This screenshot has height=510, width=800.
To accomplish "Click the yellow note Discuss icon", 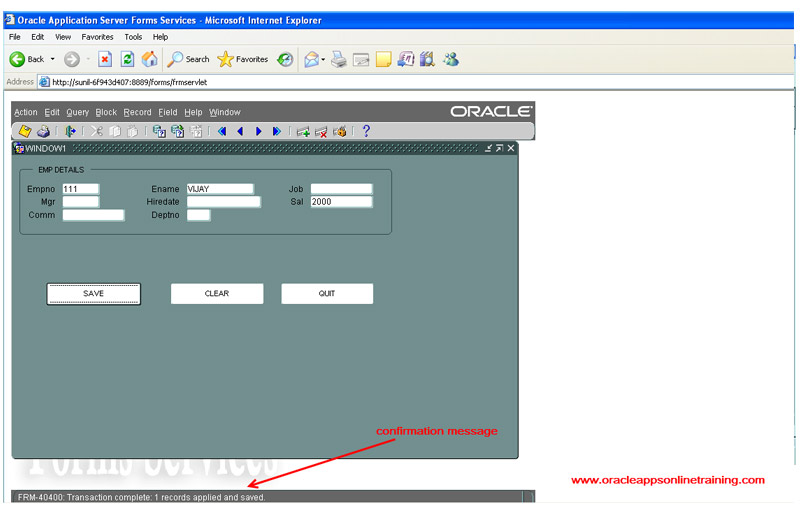I will point(383,59).
